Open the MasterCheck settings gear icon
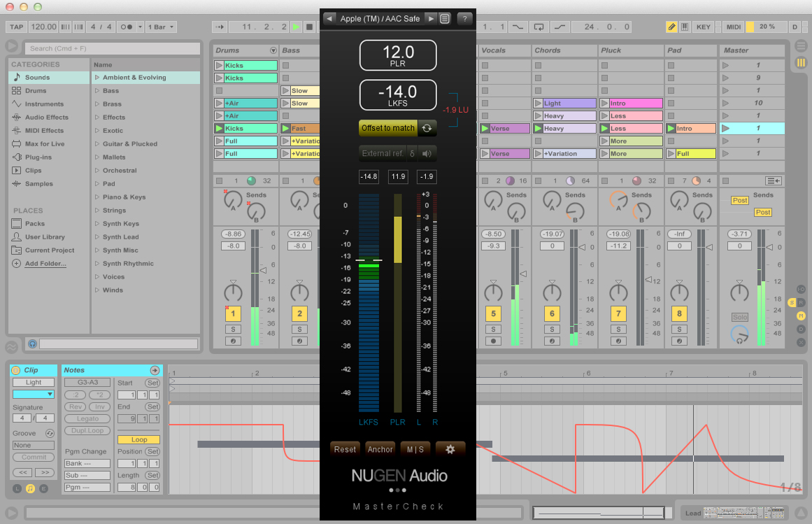 450,449
